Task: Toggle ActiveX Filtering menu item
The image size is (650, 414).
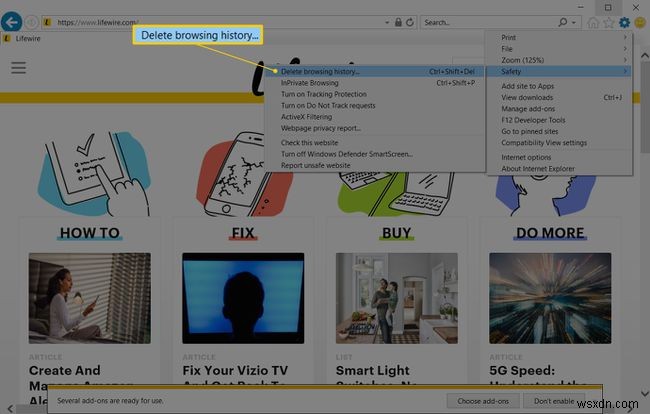Action: coord(375,117)
